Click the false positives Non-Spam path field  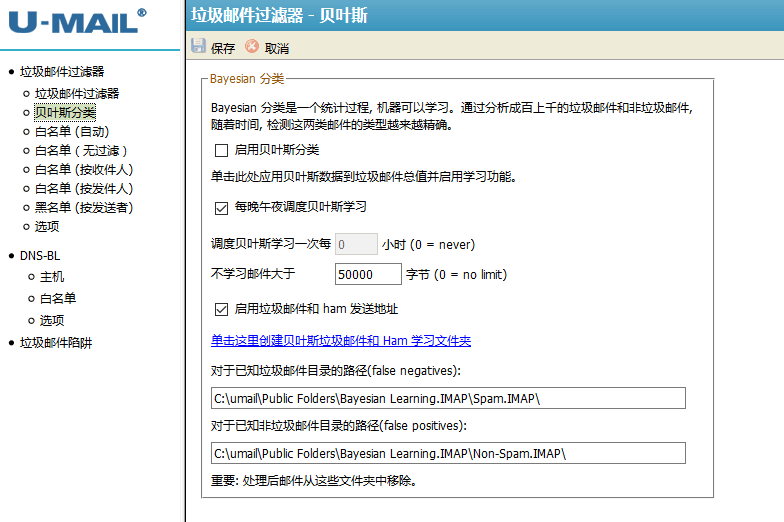click(448, 454)
